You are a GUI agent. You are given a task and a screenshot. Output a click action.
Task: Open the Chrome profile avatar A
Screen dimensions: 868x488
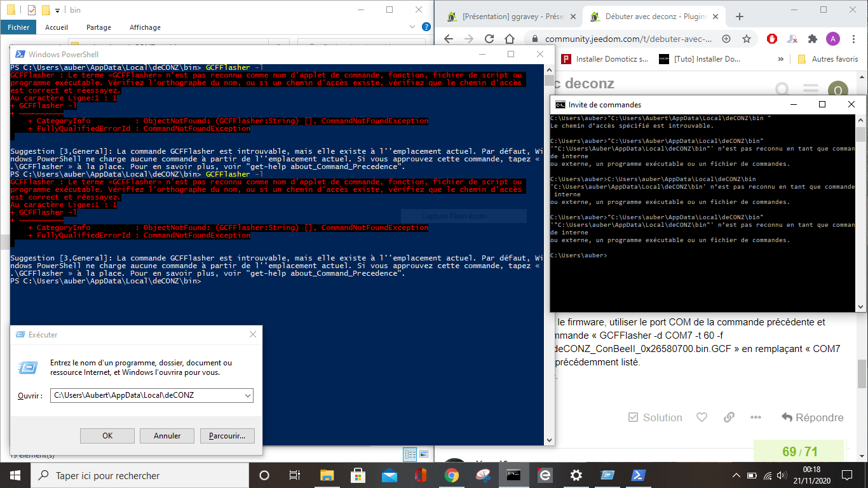(x=833, y=39)
